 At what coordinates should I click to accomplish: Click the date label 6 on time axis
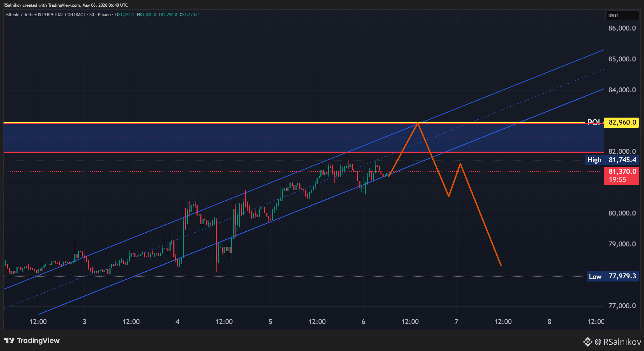[x=363, y=322]
